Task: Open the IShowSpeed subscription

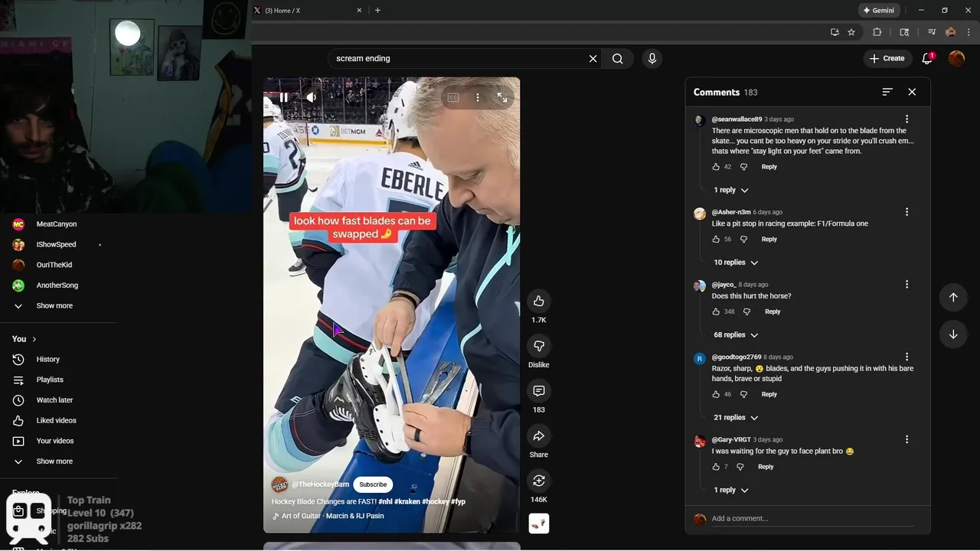Action: [x=57, y=245]
